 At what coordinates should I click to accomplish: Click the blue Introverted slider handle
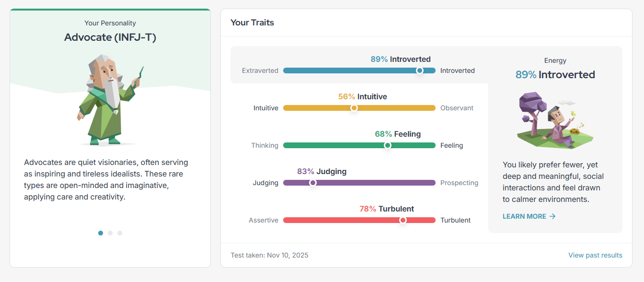coord(420,70)
